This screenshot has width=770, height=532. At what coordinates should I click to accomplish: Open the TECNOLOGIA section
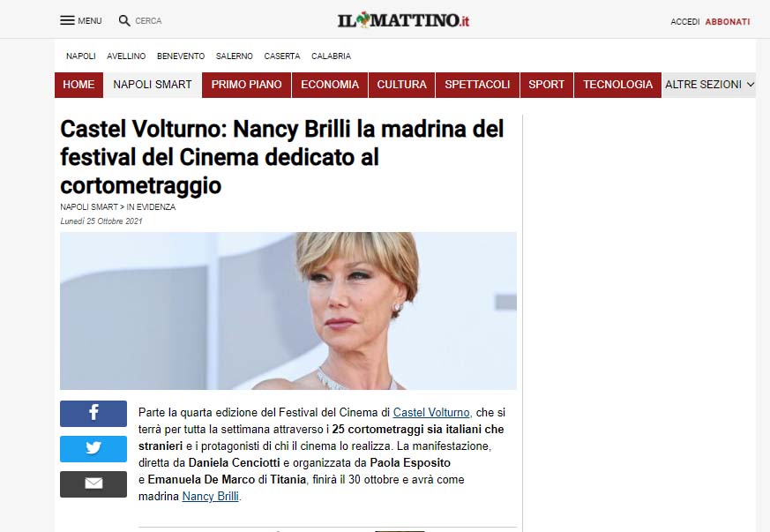pos(617,85)
